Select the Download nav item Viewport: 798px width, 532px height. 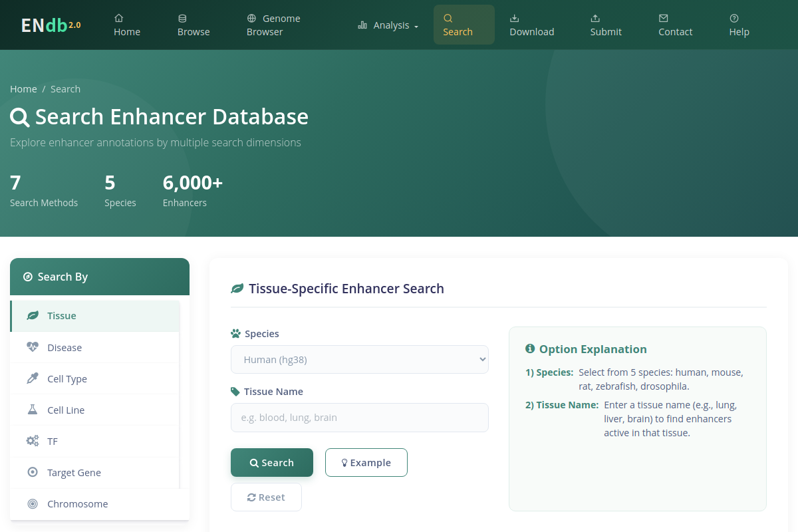pyautogui.click(x=532, y=25)
